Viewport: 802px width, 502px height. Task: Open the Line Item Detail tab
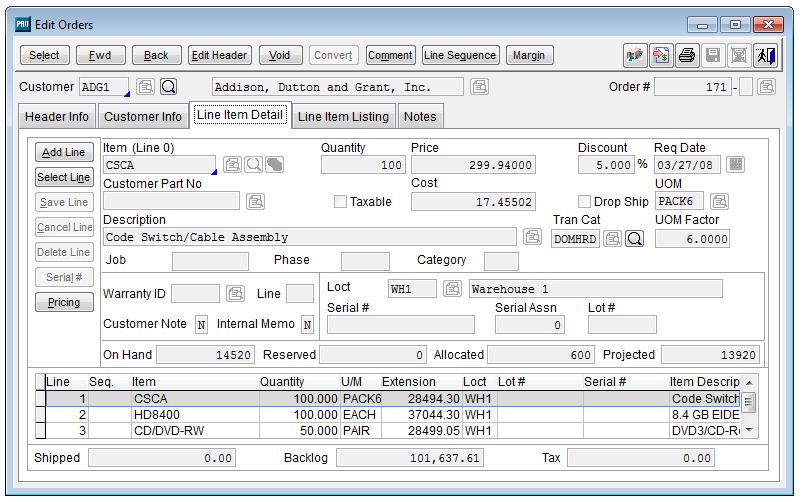click(x=240, y=115)
